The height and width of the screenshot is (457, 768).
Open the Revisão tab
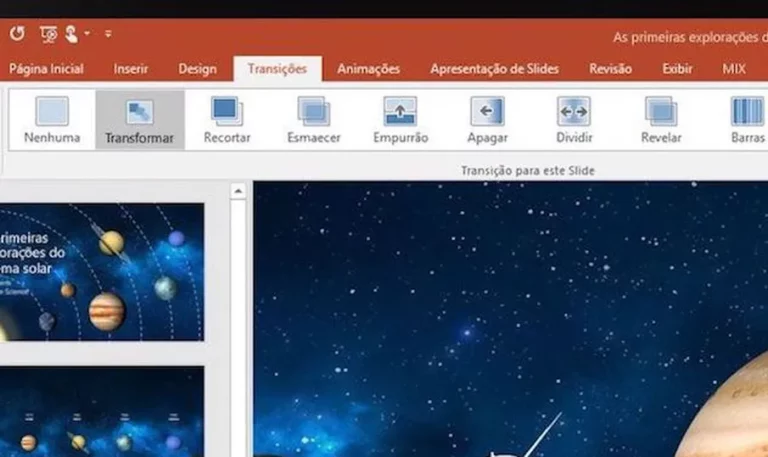pos(610,69)
